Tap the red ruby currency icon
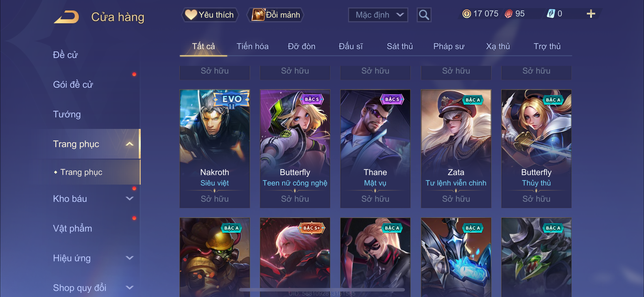Viewport: 644px width, 297px height. point(509,14)
